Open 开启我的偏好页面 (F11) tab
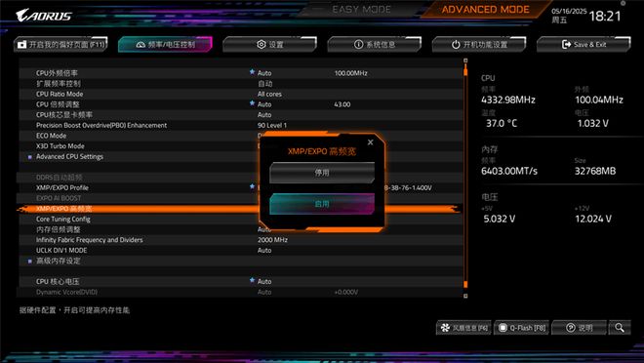 click(x=60, y=44)
